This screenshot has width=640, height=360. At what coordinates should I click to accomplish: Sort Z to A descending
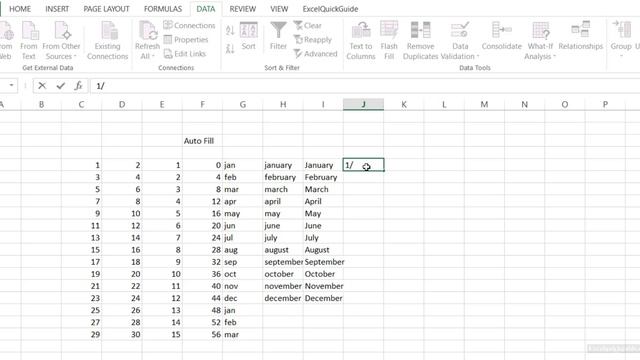[230, 49]
